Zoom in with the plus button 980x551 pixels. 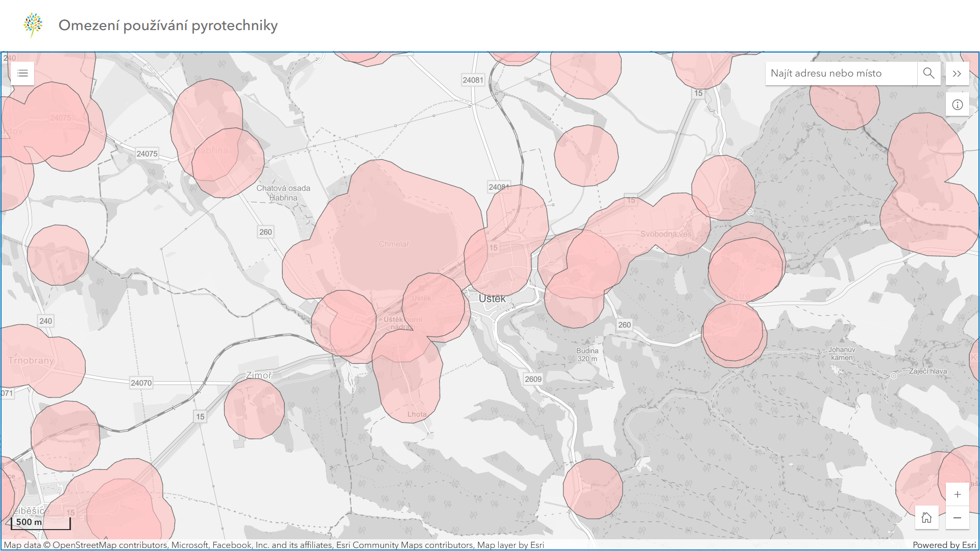957,494
